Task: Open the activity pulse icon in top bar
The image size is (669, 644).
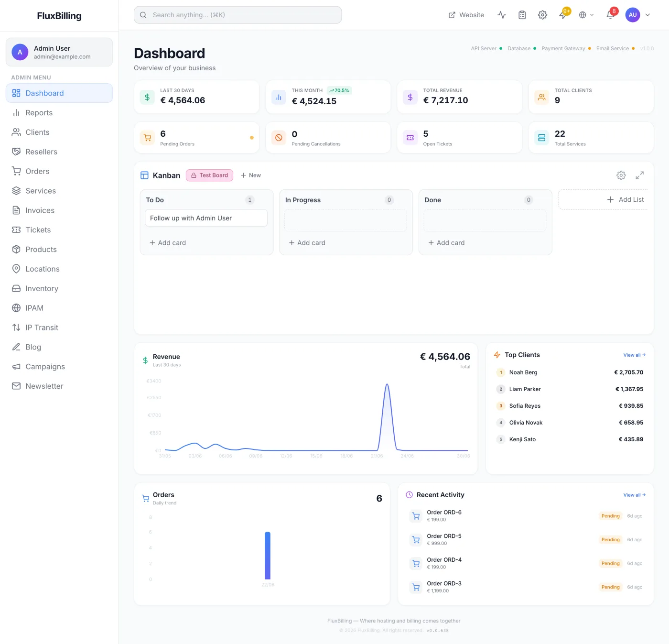Action: tap(502, 15)
